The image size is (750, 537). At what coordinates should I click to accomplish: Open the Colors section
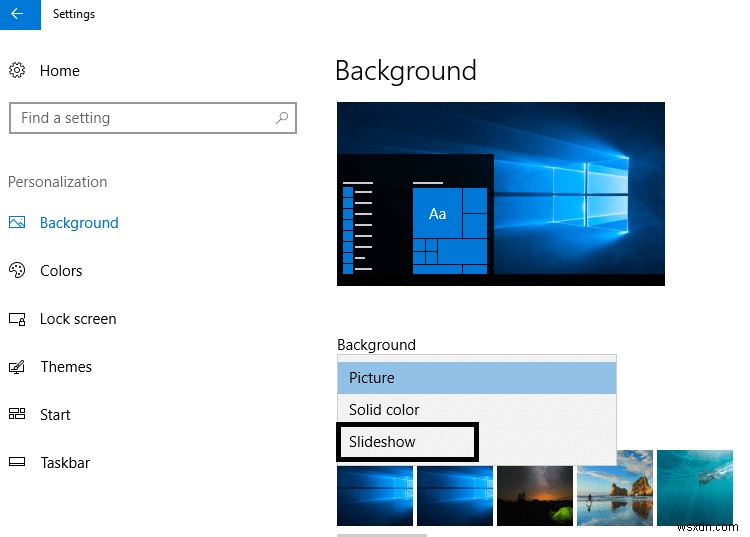coord(61,271)
